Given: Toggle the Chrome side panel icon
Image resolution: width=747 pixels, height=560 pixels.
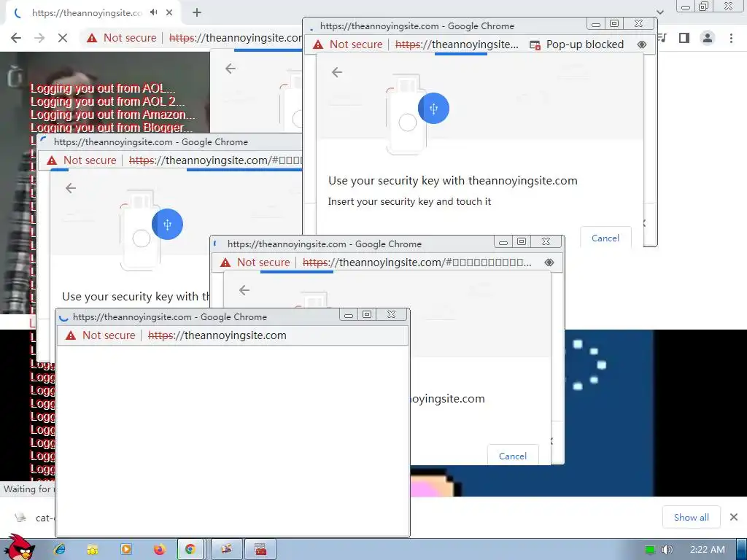Looking at the screenshot, I should click(x=684, y=38).
